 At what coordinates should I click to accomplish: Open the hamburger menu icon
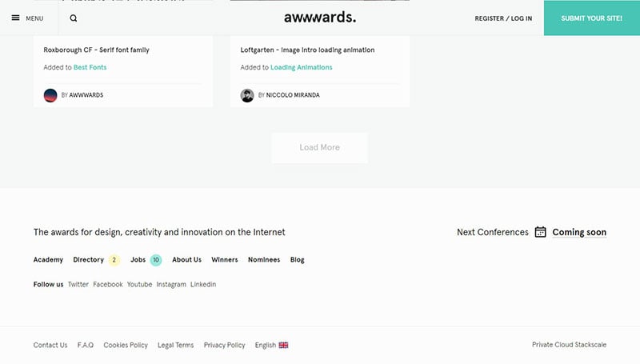point(15,18)
